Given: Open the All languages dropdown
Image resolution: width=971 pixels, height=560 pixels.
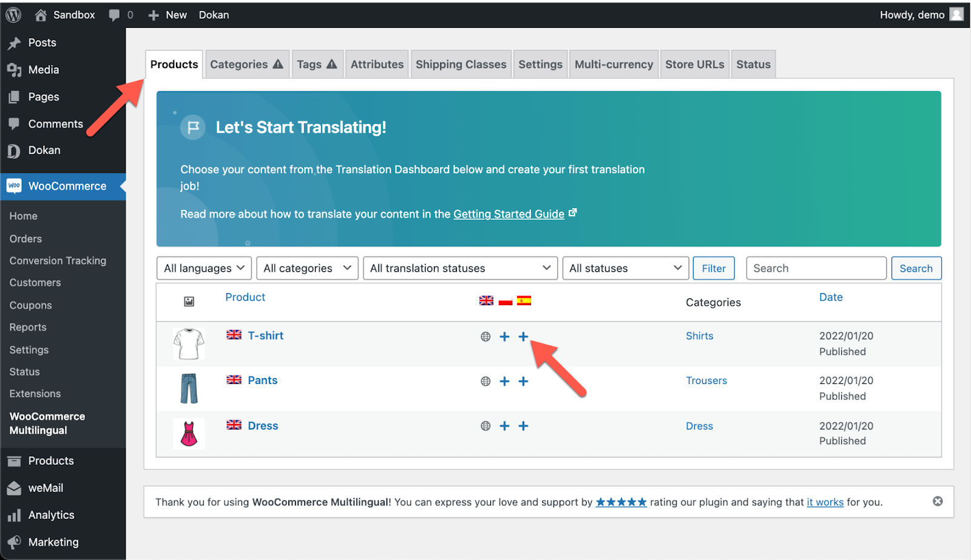Looking at the screenshot, I should click(x=204, y=268).
